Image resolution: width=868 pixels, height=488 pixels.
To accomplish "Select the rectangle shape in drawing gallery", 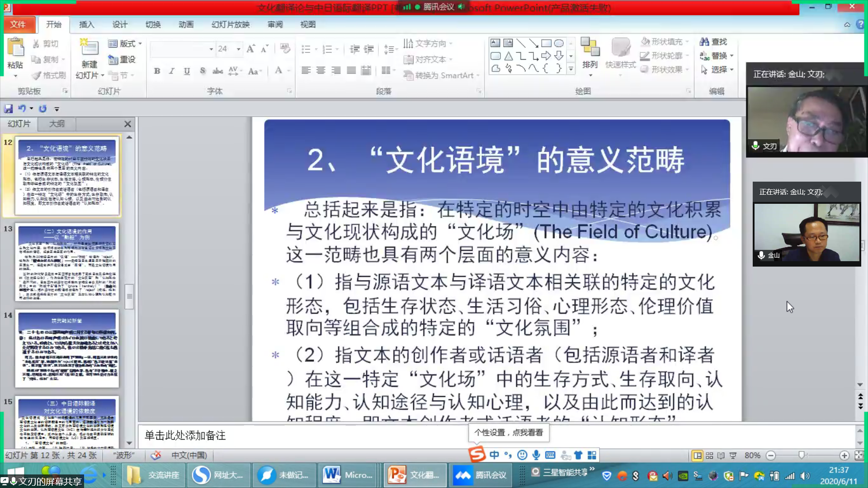I will 546,43.
